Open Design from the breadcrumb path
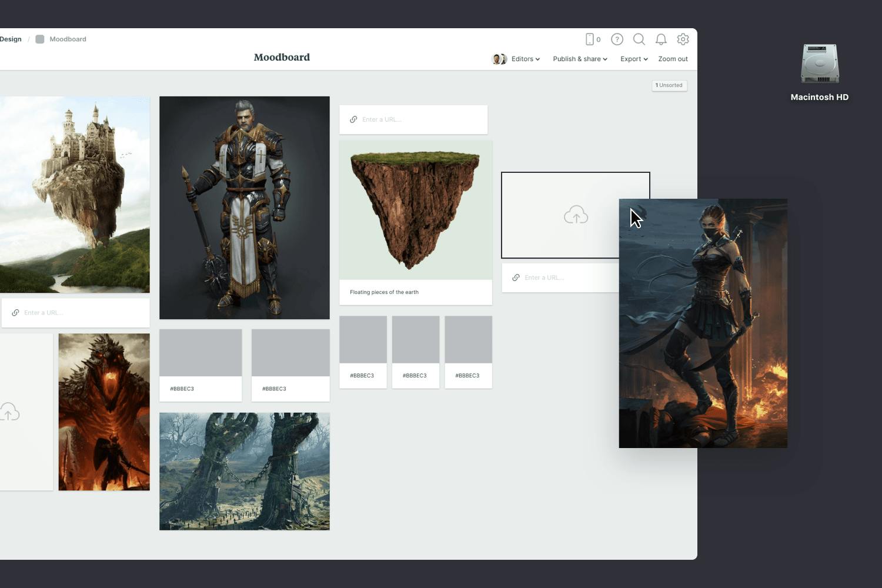 point(11,39)
